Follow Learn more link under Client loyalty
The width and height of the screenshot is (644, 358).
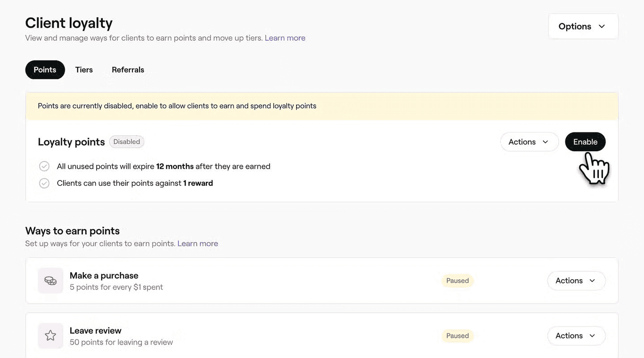tap(285, 38)
